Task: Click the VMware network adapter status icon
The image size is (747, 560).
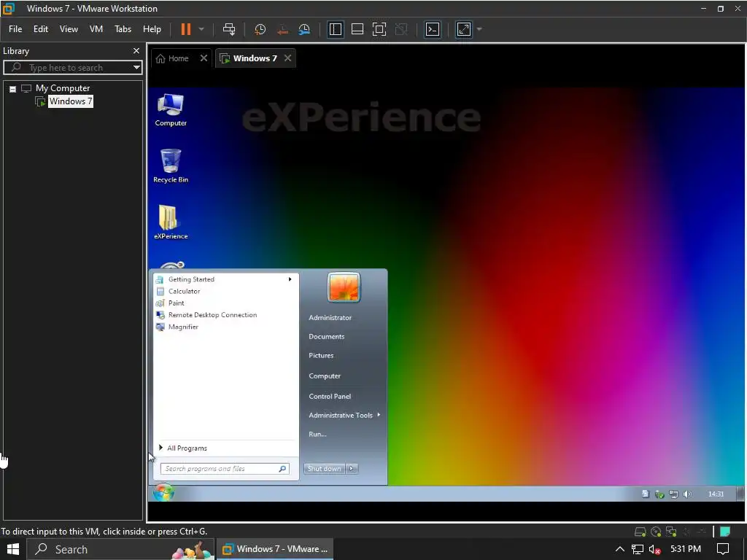Action: pos(671,532)
